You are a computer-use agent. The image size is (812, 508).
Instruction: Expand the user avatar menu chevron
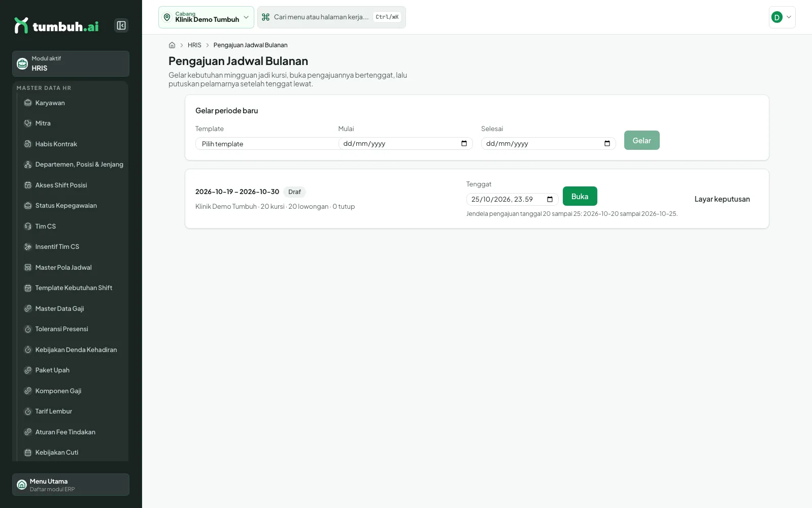point(789,17)
